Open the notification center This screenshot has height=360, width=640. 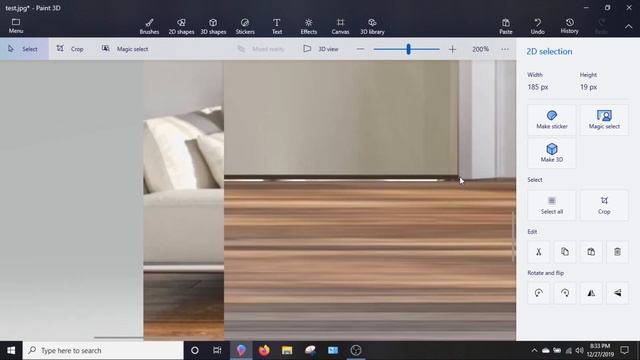[x=624, y=350]
